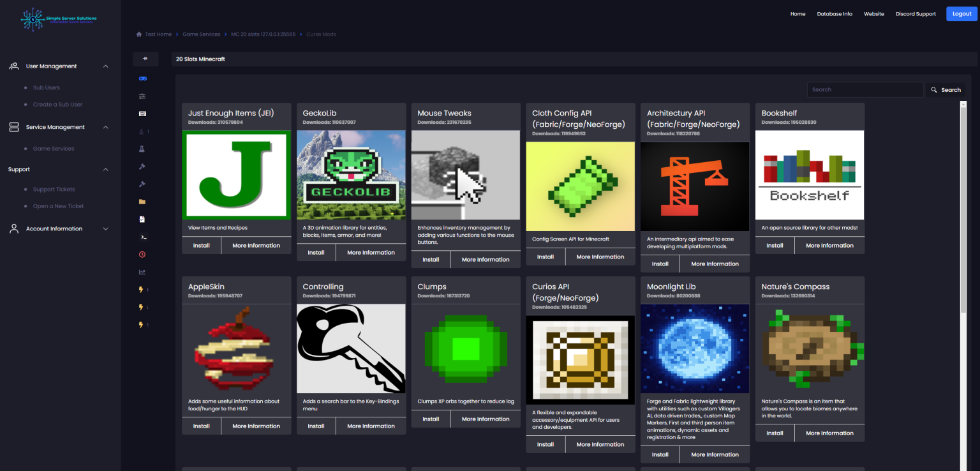Click the Game Services breadcrumb link
The height and width of the screenshot is (471, 980).
click(202, 34)
